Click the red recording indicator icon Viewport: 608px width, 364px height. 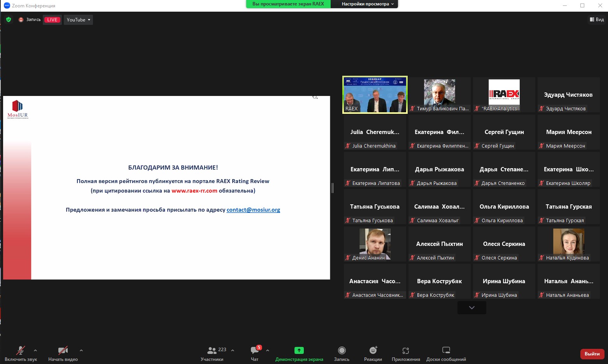click(x=21, y=19)
